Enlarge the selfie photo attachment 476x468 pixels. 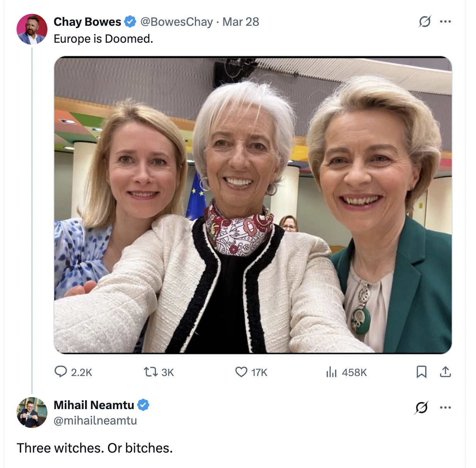pyautogui.click(x=253, y=205)
